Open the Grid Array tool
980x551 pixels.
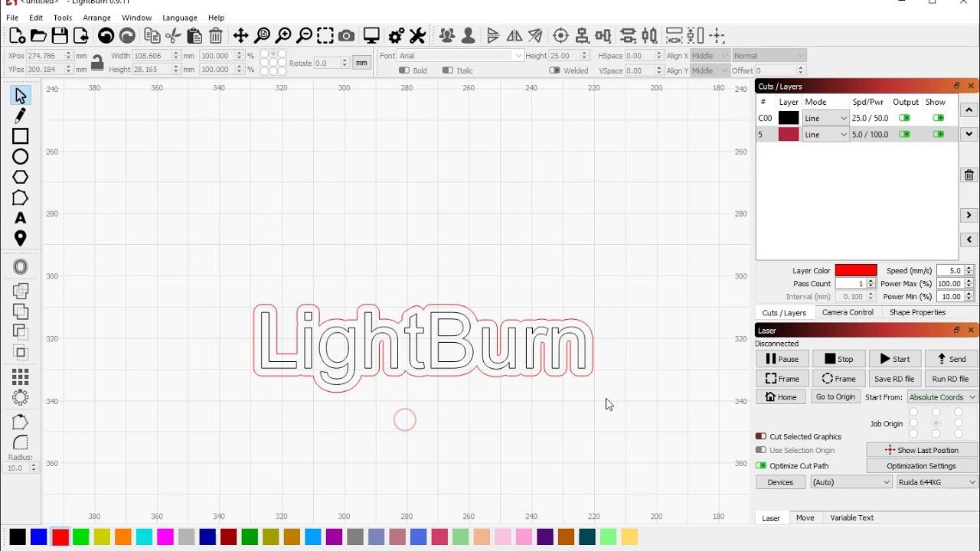(x=21, y=377)
